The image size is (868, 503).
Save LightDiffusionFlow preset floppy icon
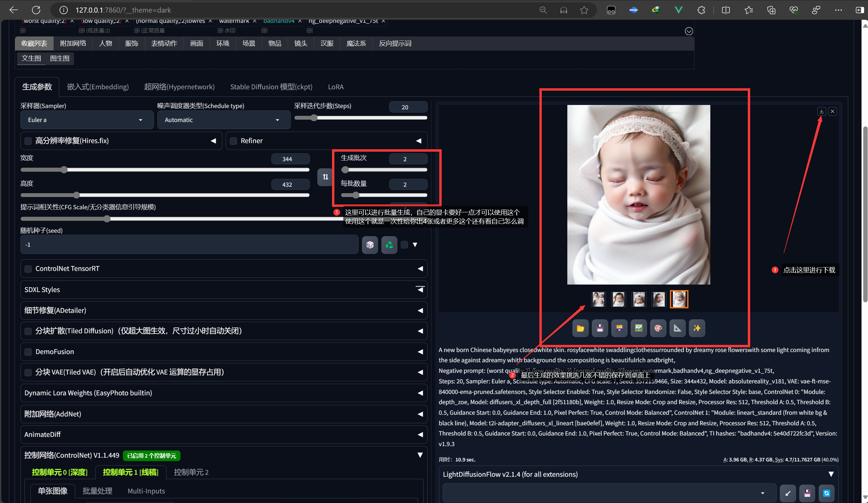coord(807,493)
